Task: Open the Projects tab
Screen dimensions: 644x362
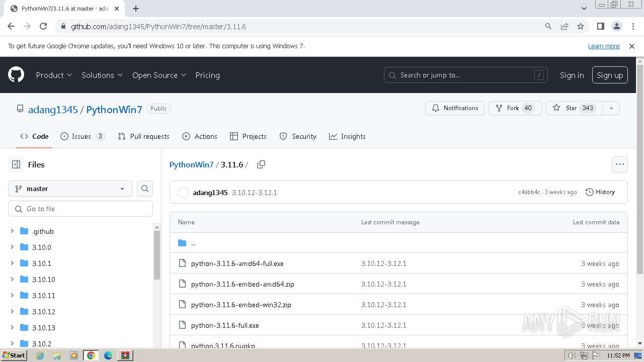Action: [248, 136]
